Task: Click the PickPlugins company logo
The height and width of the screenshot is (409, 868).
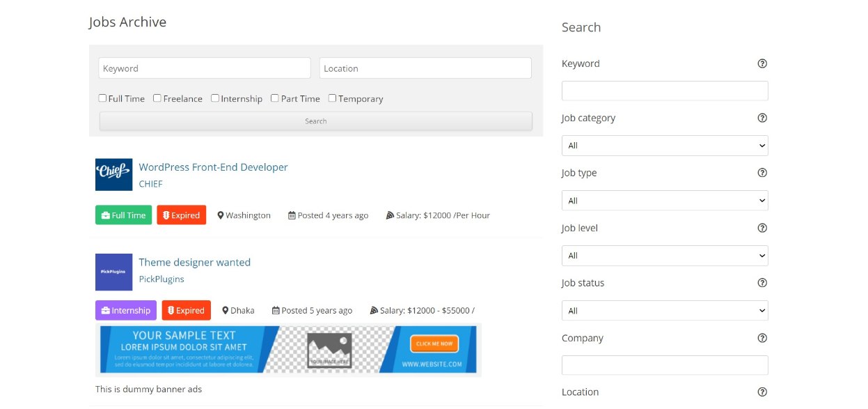Action: click(x=113, y=272)
